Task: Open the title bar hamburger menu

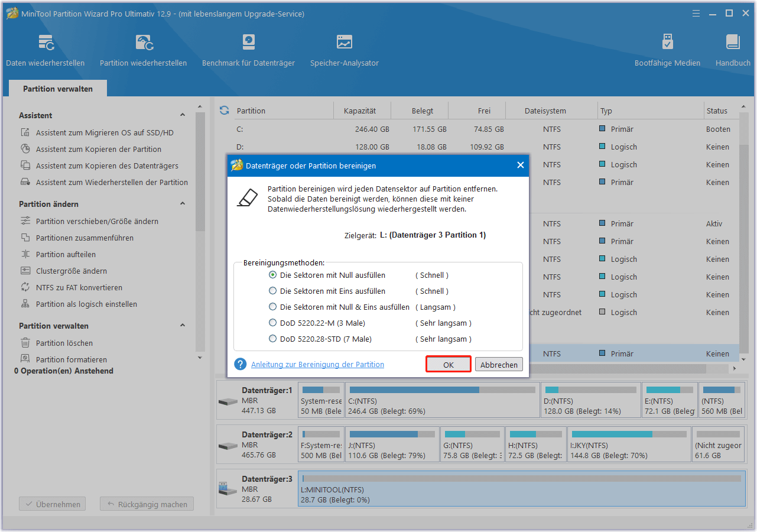Action: click(x=697, y=13)
